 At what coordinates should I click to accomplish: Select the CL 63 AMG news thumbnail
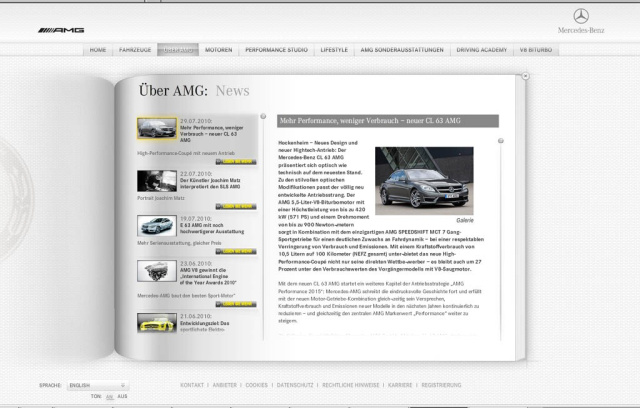click(157, 128)
